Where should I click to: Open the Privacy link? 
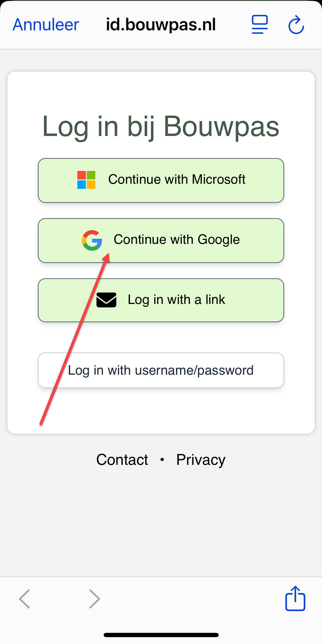tap(201, 460)
